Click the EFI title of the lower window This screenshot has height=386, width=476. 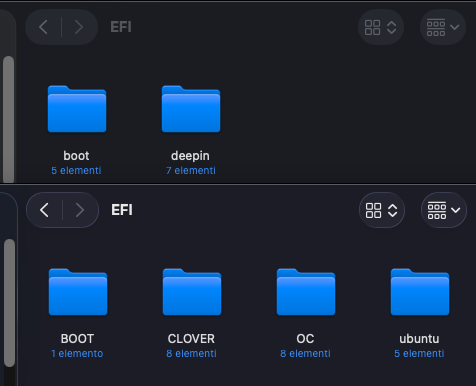122,210
